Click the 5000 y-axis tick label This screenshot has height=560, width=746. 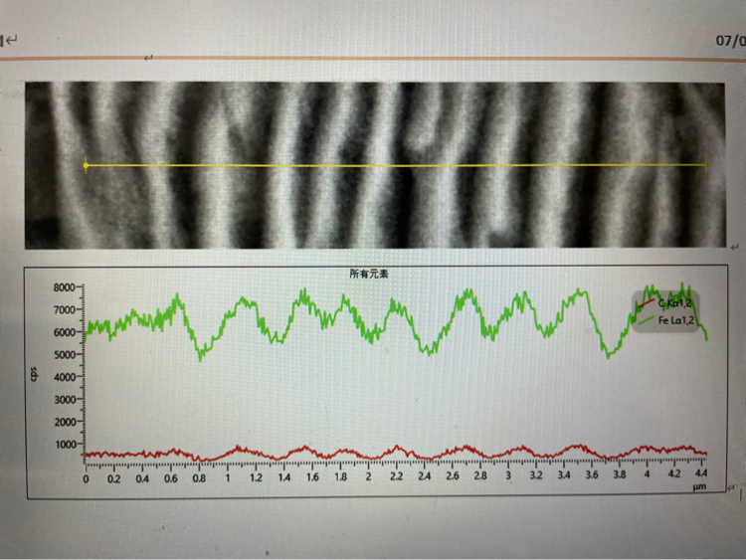[x=65, y=355]
